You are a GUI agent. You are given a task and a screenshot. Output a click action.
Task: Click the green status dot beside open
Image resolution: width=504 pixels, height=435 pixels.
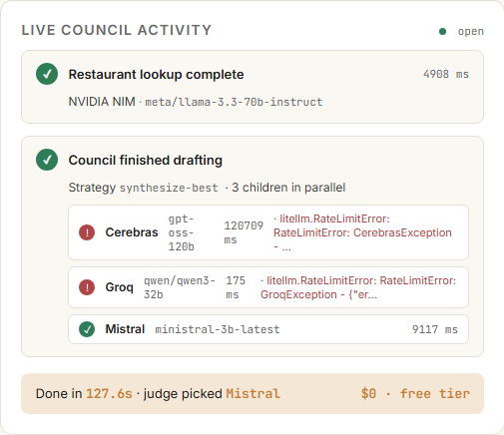click(x=442, y=31)
